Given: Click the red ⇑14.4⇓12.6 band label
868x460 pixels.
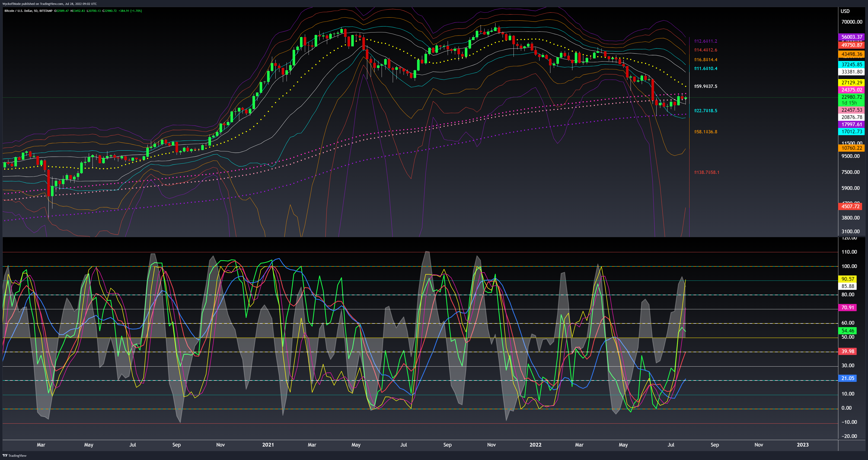Looking at the screenshot, I should pyautogui.click(x=705, y=50).
